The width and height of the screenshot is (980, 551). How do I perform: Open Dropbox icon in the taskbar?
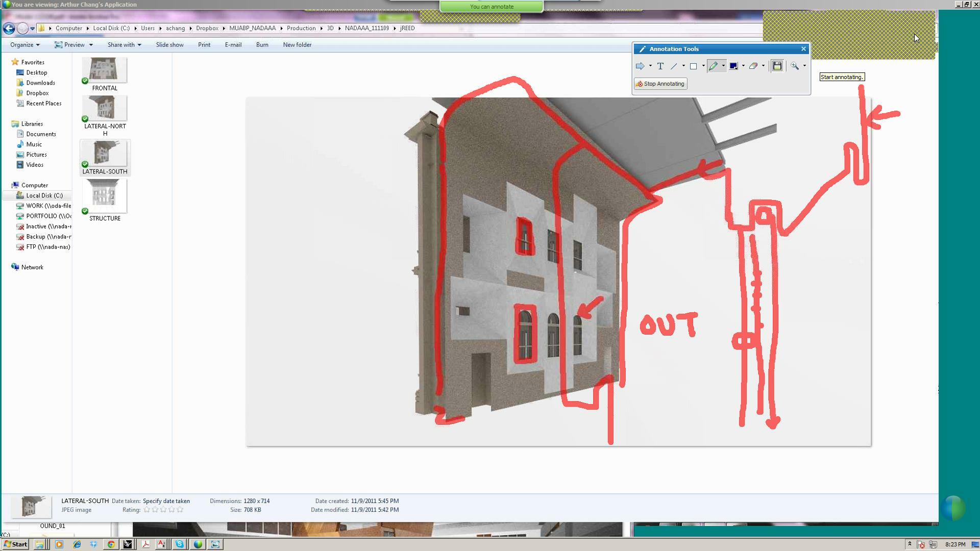click(x=93, y=544)
